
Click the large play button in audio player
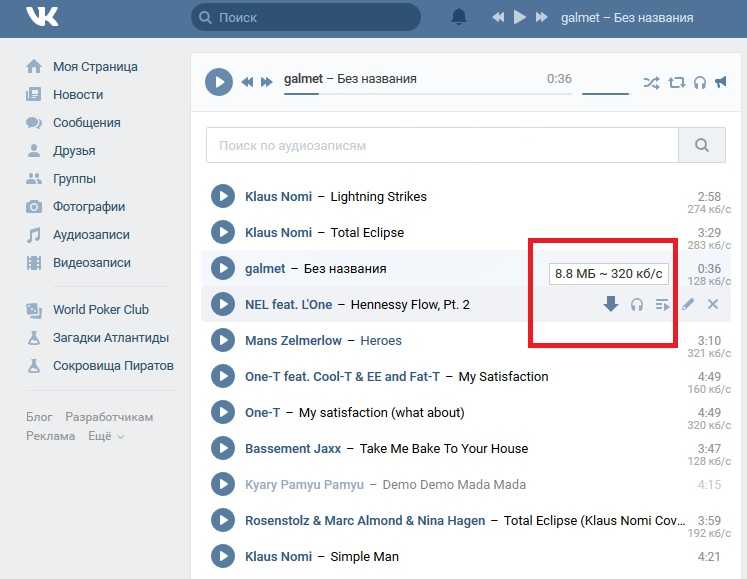pyautogui.click(x=219, y=82)
